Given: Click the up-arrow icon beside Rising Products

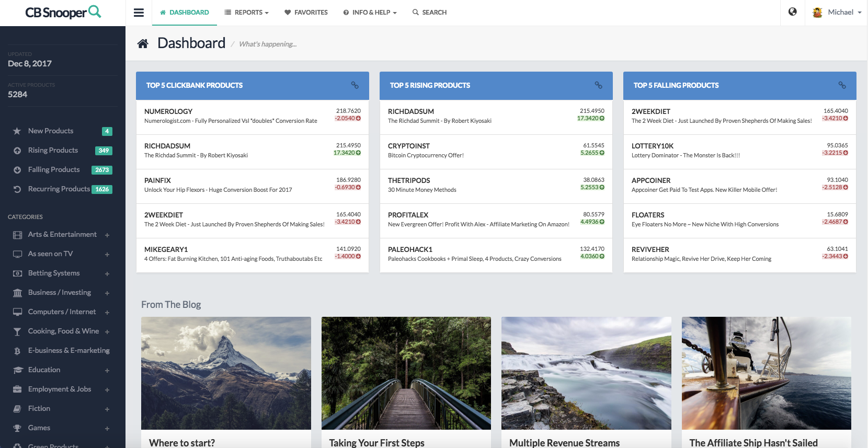Looking at the screenshot, I should 17,151.
